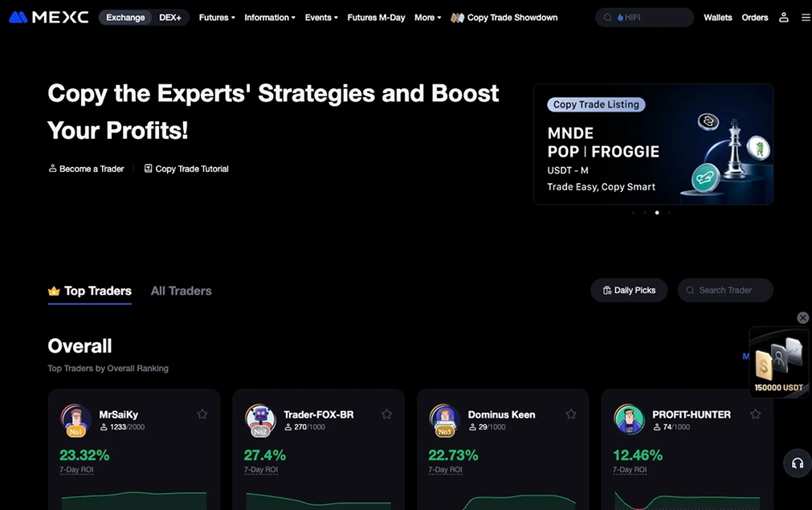Click 7-Day ROI label under 22.73%
The image size is (812, 510).
click(x=445, y=470)
